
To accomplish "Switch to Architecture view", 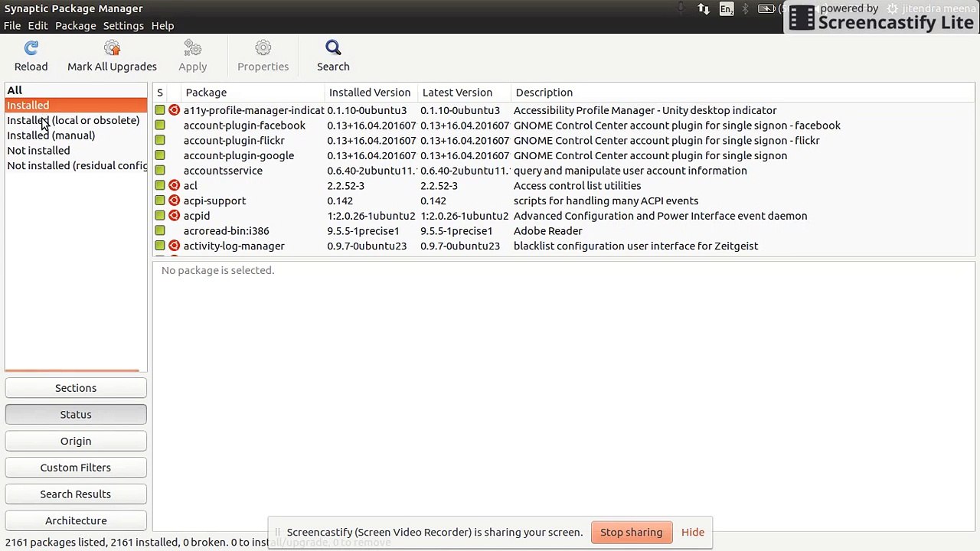I will (x=76, y=520).
